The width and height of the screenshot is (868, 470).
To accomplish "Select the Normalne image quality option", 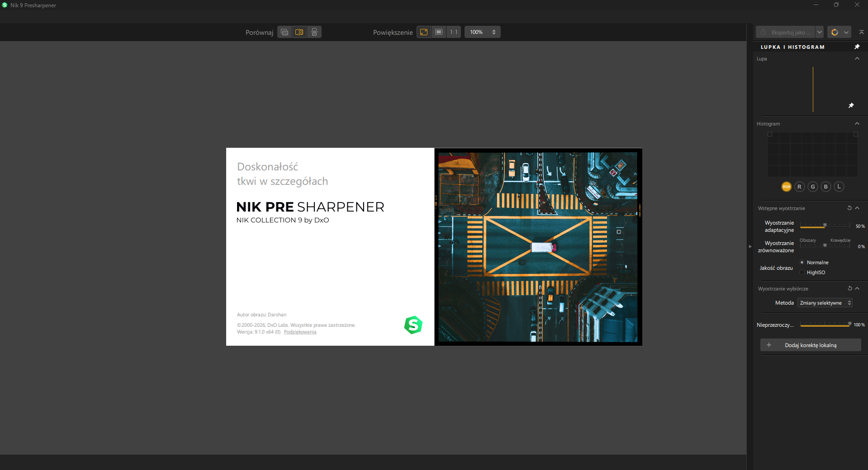I will [814, 263].
